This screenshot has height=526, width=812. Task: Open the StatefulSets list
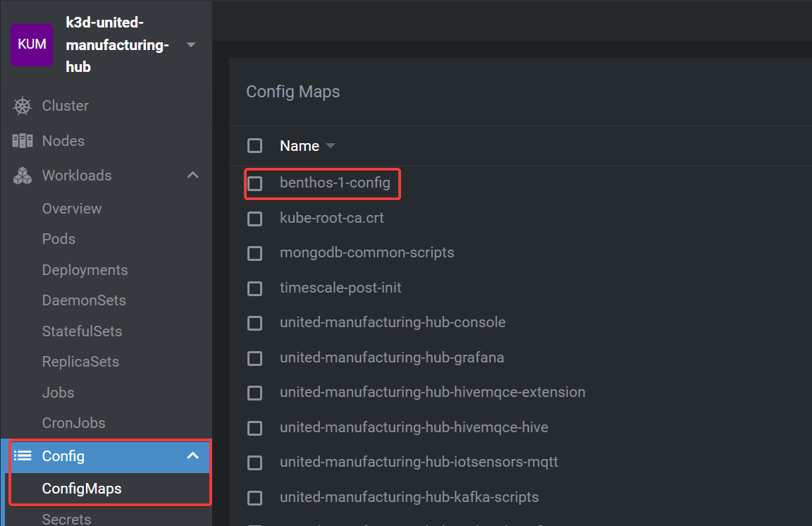[82, 331]
